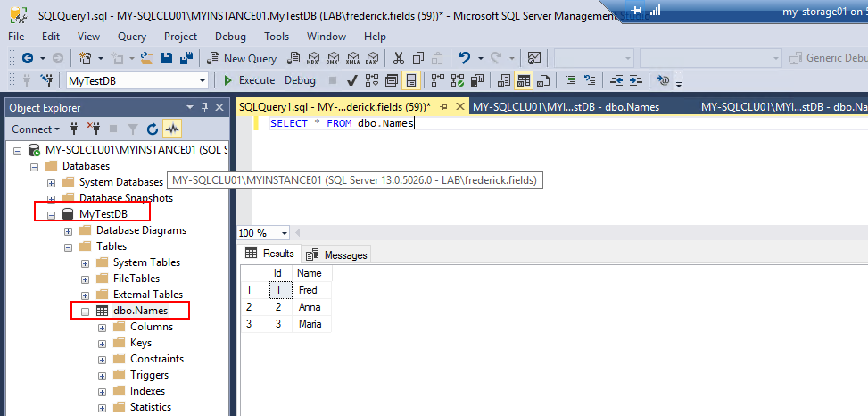Click the Disconnect plug icon
Screen dimensions: 868x416
tap(93, 129)
